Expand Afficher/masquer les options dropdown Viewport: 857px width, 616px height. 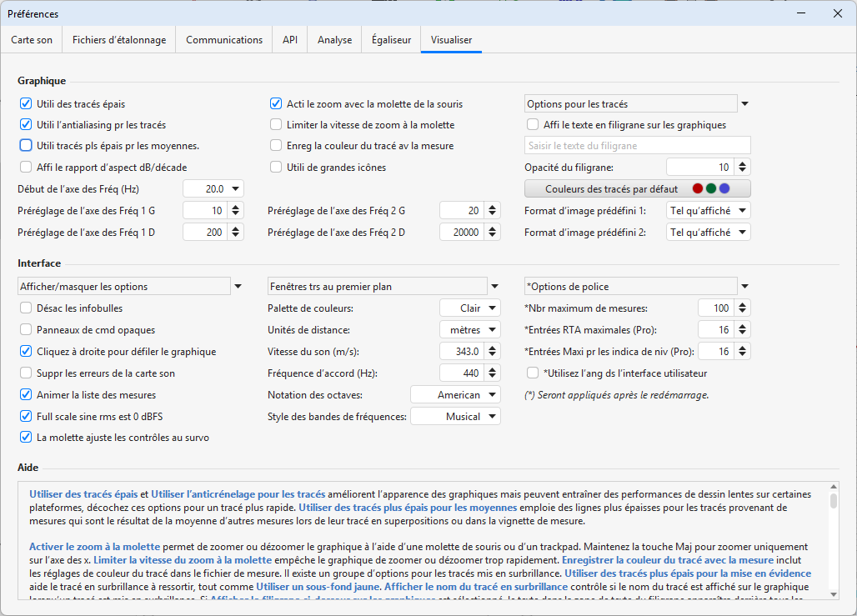pos(131,287)
